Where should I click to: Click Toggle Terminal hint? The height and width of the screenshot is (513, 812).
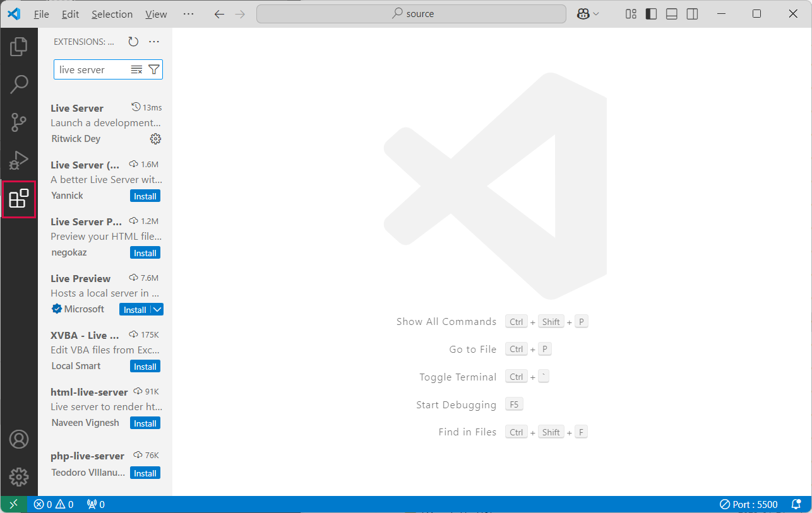click(x=458, y=377)
